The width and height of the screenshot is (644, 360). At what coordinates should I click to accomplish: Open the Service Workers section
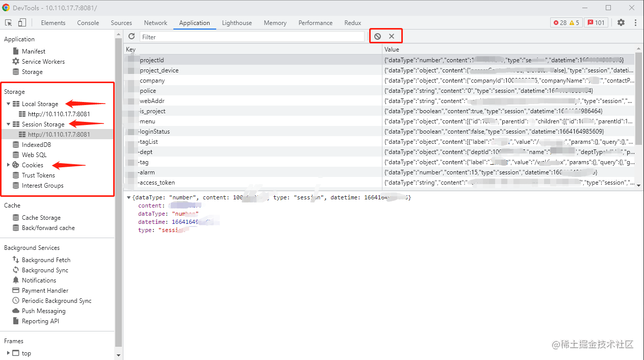point(43,62)
